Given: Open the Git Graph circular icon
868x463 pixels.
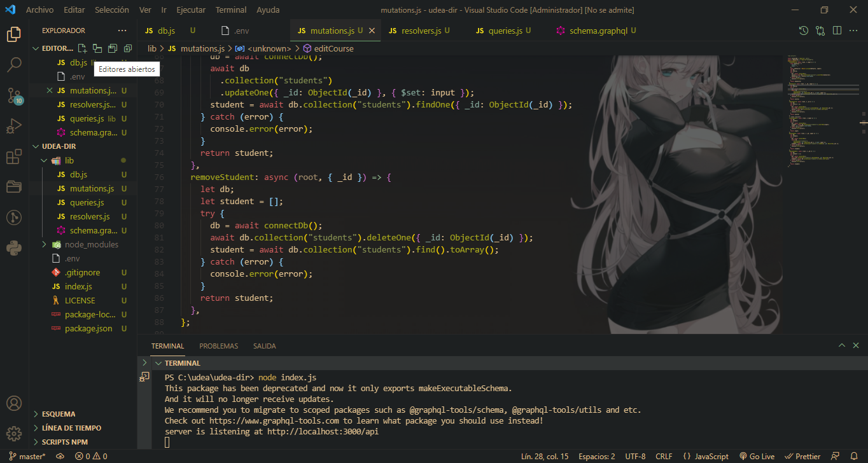Looking at the screenshot, I should point(14,218).
